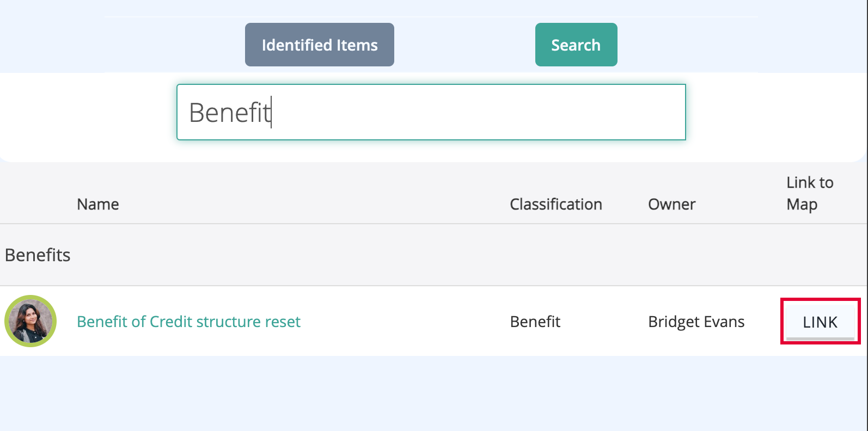Sort results by the Classification column
This screenshot has width=868, height=431.
[555, 204]
